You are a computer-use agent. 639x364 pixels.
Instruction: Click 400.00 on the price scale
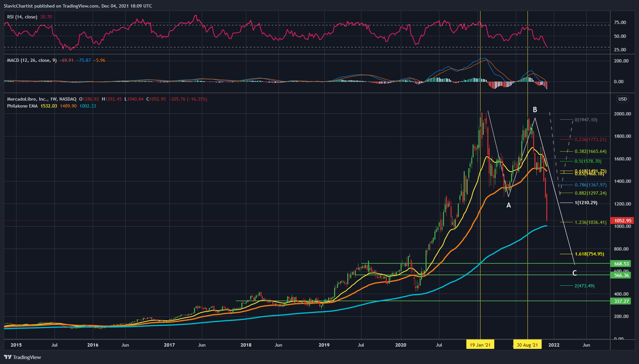coord(621,294)
